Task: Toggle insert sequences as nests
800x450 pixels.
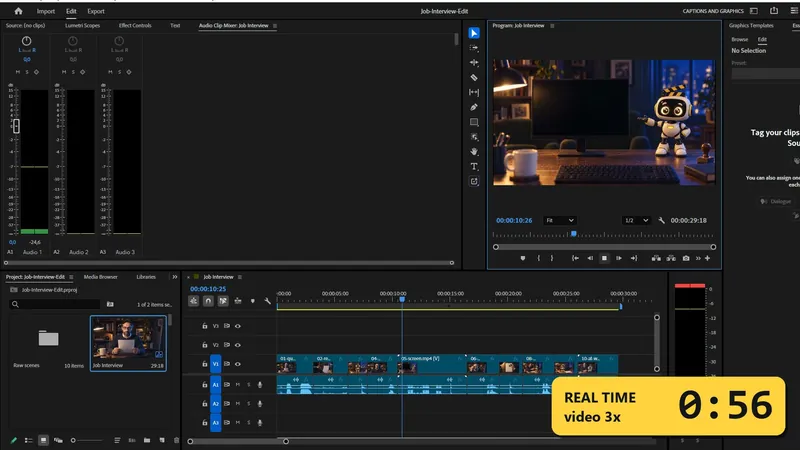Action: (193, 301)
